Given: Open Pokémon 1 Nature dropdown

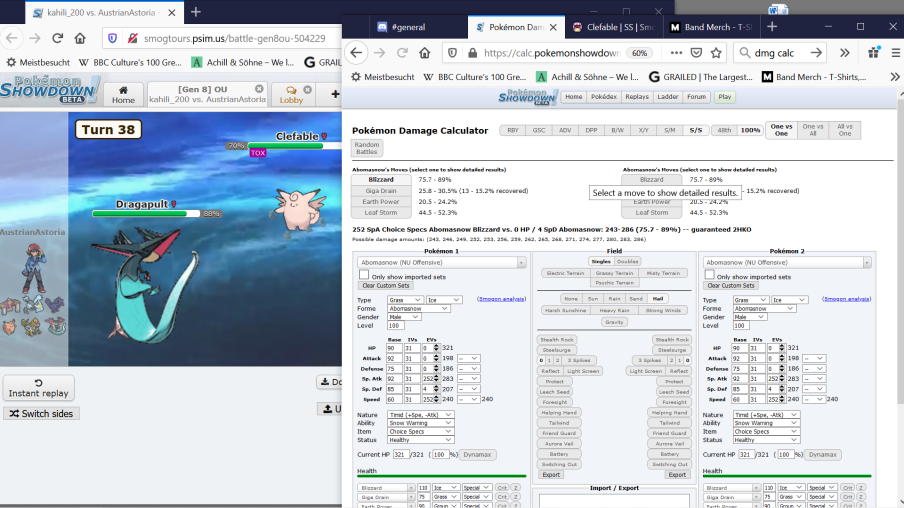Looking at the screenshot, I should pos(420,415).
